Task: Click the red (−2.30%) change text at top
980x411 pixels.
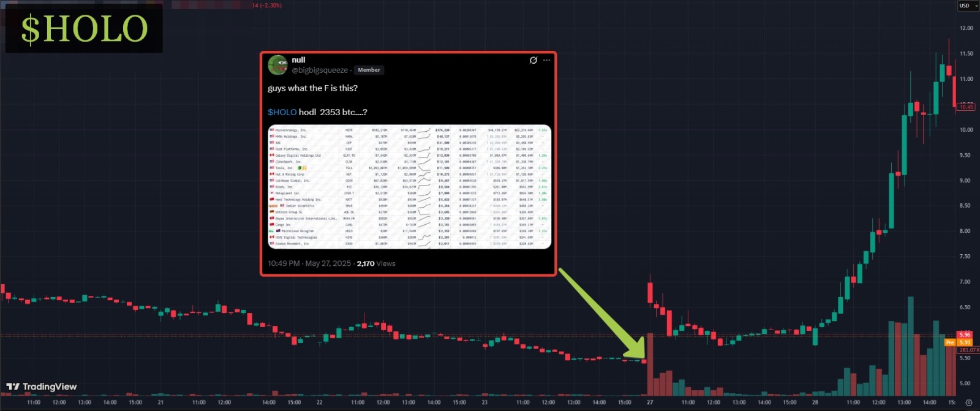Action: (x=270, y=6)
